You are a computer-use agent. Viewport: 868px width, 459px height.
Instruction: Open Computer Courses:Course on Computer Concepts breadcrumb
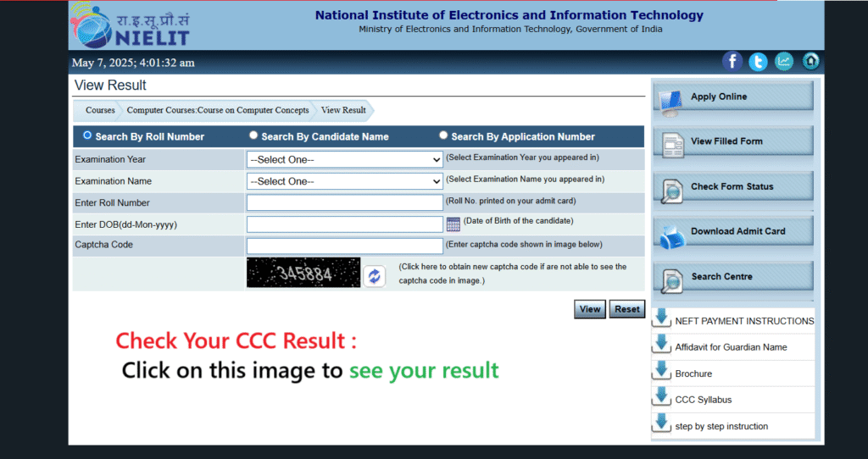(x=218, y=110)
